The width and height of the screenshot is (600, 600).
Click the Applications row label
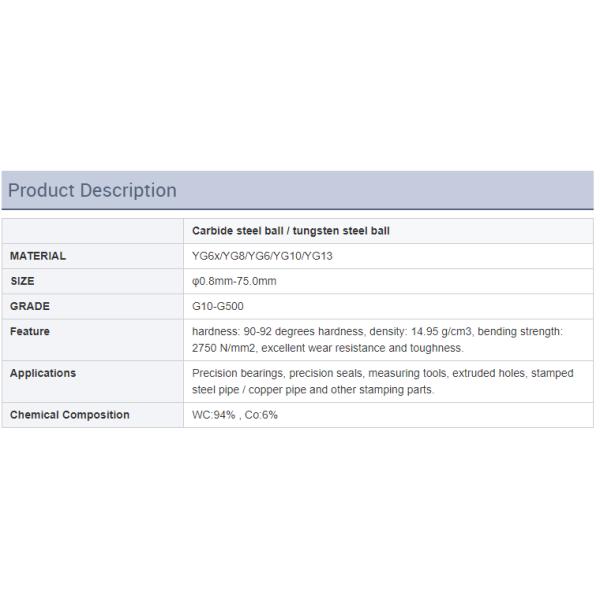[x=43, y=373]
